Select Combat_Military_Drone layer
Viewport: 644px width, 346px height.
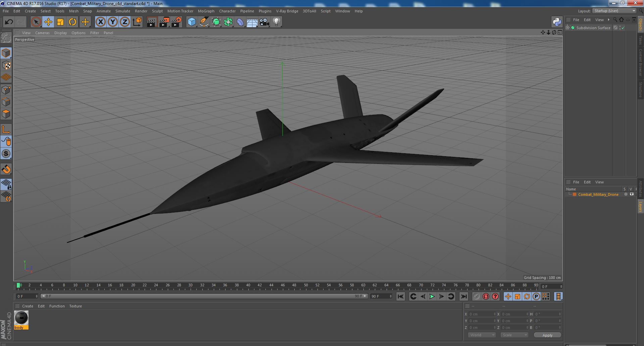pyautogui.click(x=598, y=194)
